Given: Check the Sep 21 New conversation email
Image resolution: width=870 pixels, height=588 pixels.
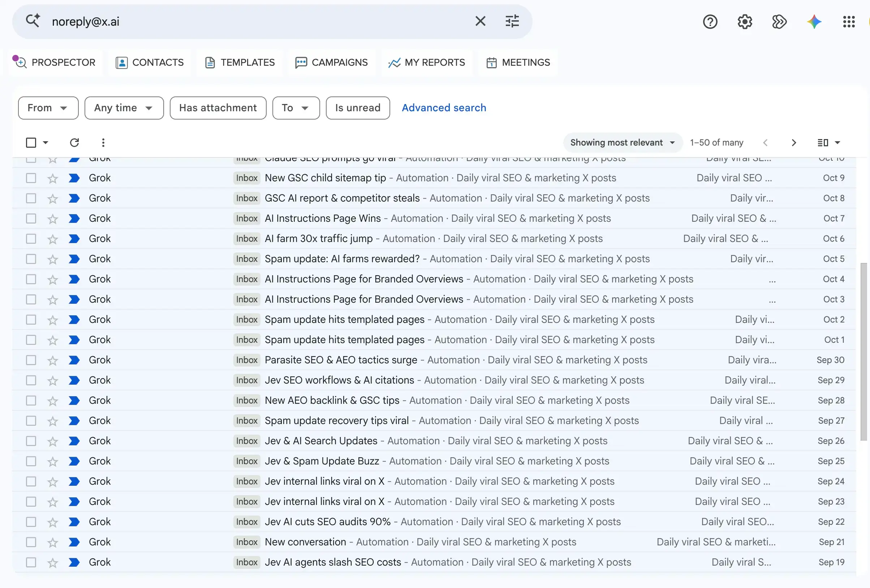Looking at the screenshot, I should pyautogui.click(x=31, y=542).
